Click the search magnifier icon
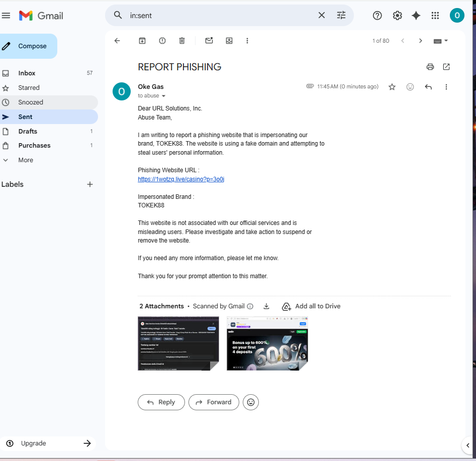 pyautogui.click(x=118, y=15)
